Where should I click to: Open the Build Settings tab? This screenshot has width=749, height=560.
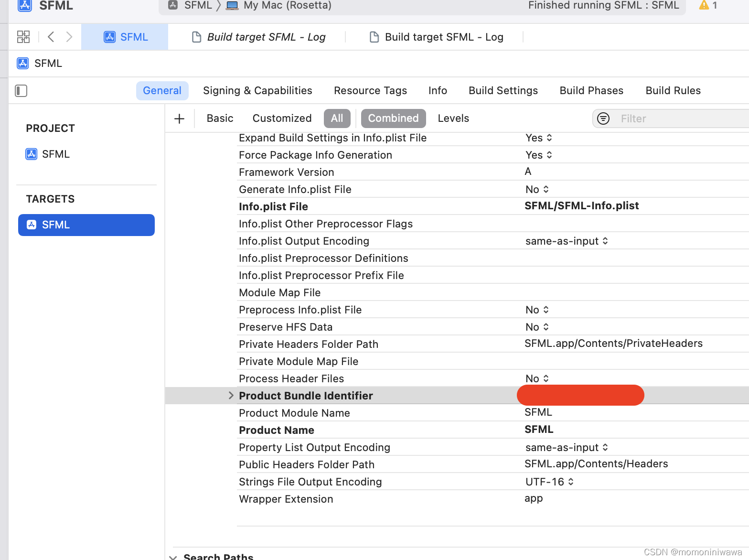[503, 90]
